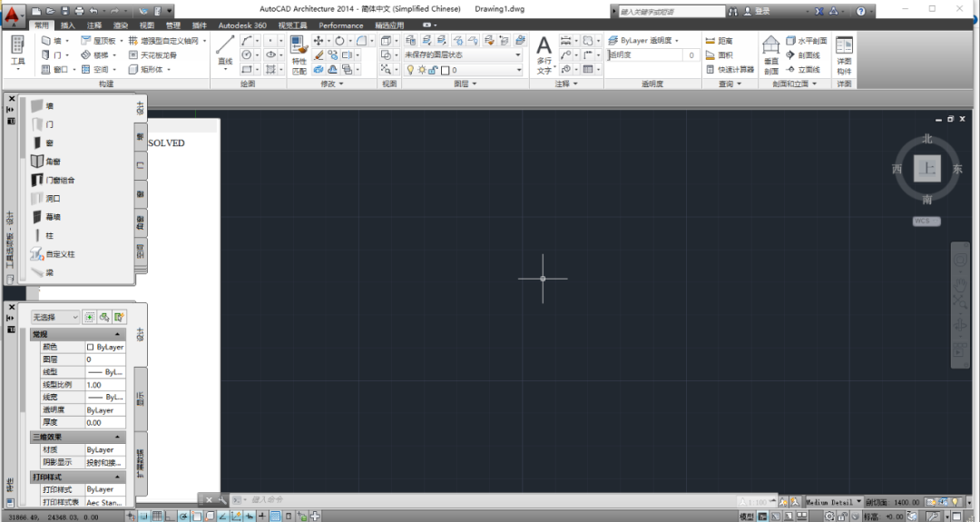
Task: Switch to the 插入 ribbon tab
Action: pos(68,25)
